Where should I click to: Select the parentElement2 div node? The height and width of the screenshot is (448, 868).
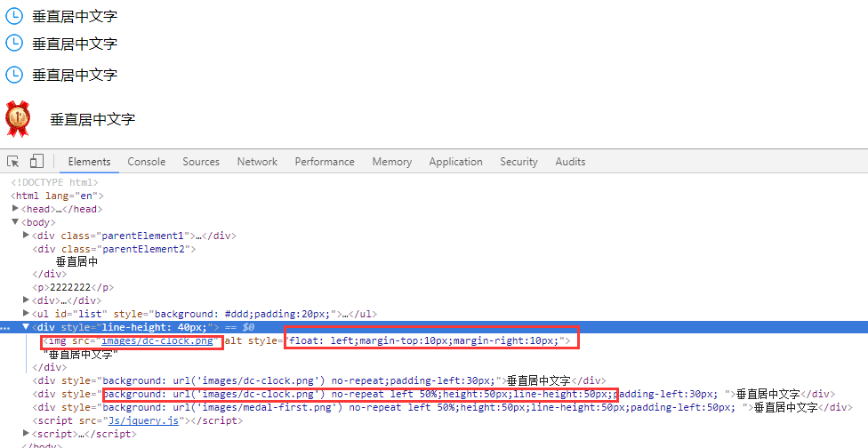click(114, 249)
